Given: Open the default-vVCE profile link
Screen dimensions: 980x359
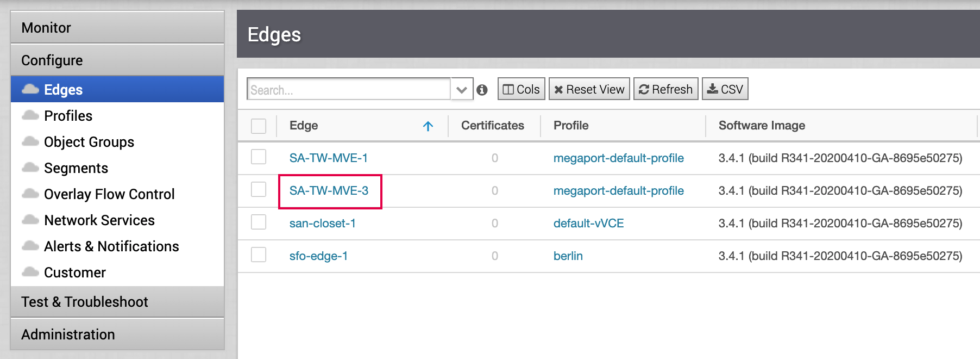Looking at the screenshot, I should click(588, 224).
